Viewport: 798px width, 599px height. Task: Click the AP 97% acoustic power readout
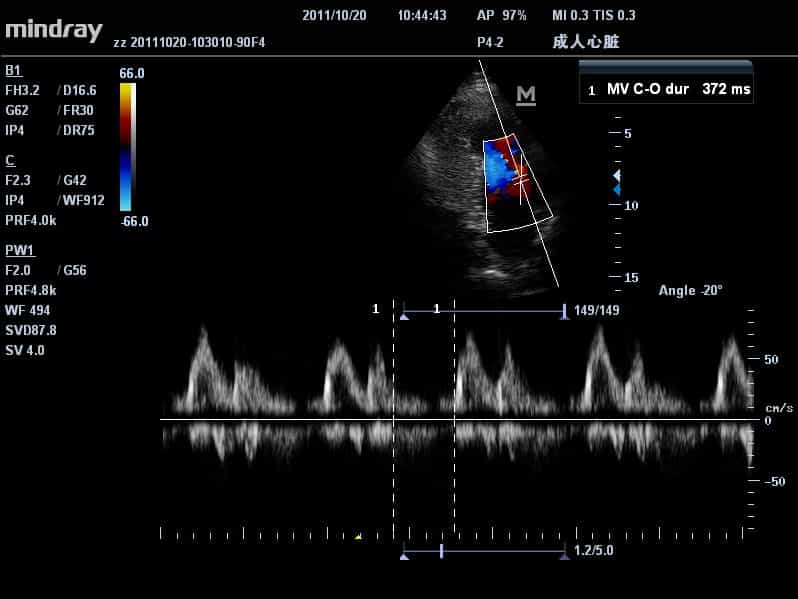click(x=501, y=15)
